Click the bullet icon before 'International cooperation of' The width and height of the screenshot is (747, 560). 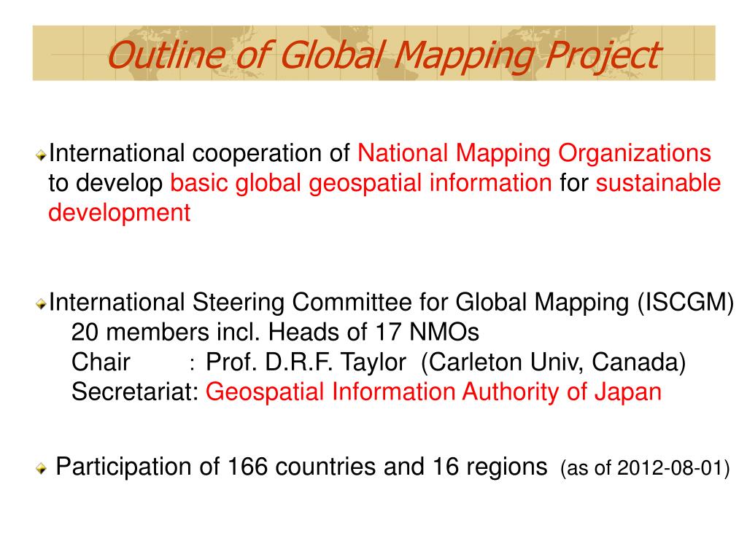coord(42,155)
